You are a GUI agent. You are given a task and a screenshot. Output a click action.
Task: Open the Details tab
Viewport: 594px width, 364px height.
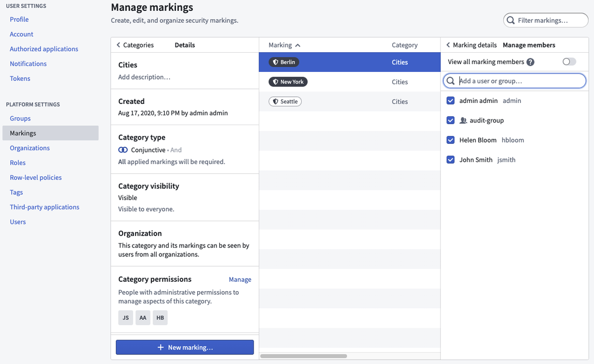point(185,45)
